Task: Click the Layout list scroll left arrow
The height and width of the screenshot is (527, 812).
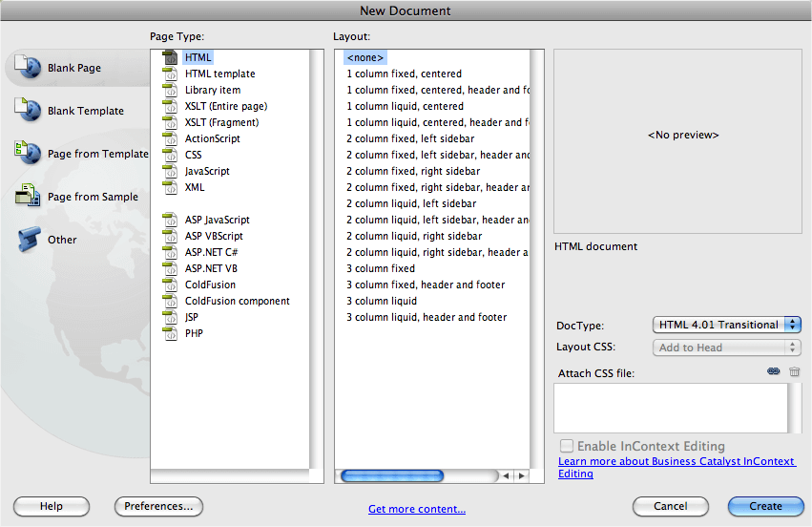Action: pyautogui.click(x=506, y=475)
